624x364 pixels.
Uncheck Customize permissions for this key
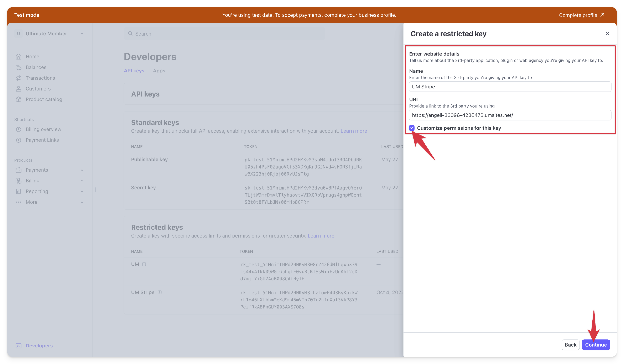point(412,128)
